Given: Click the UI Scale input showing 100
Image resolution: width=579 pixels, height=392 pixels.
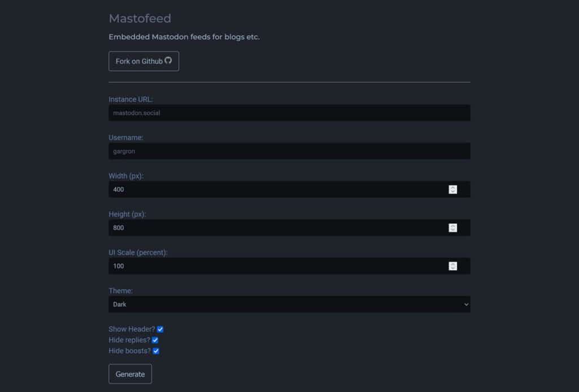Looking at the screenshot, I should [254, 265].
